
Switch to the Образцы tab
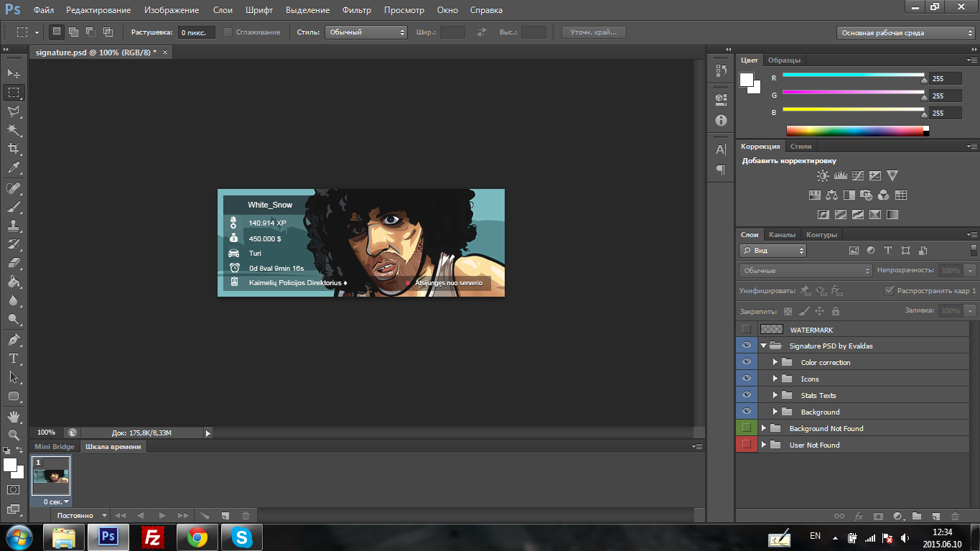[783, 60]
